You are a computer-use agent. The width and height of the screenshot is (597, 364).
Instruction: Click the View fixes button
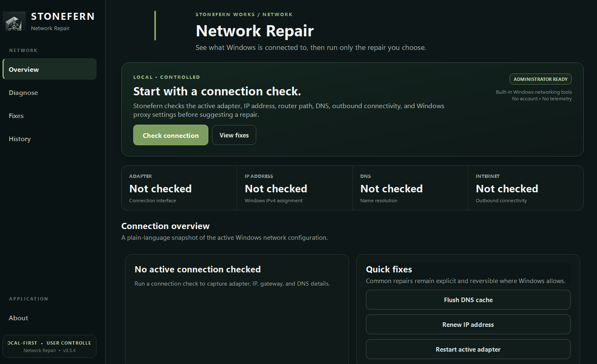[234, 135]
